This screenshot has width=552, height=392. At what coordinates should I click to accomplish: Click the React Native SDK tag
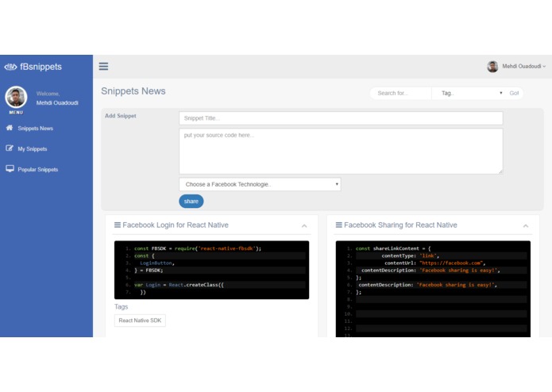tap(140, 321)
